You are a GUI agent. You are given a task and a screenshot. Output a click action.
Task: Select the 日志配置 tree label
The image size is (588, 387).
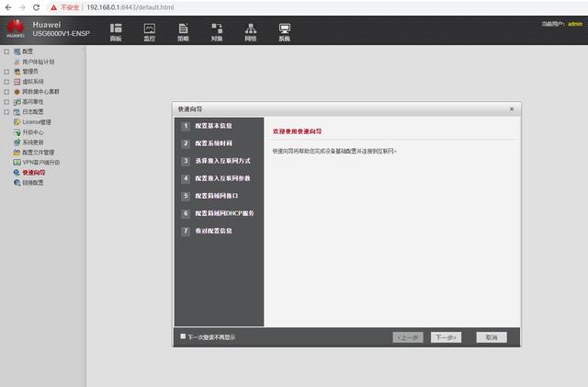coord(33,112)
